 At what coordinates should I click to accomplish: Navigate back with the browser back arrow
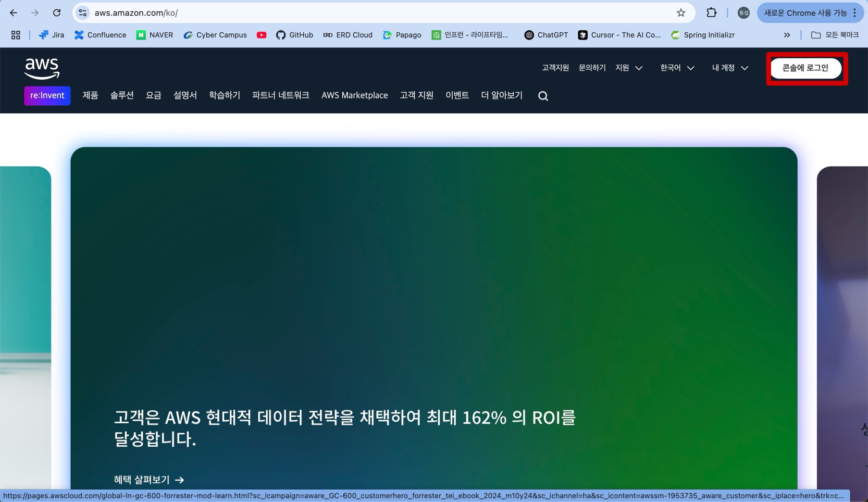13,12
